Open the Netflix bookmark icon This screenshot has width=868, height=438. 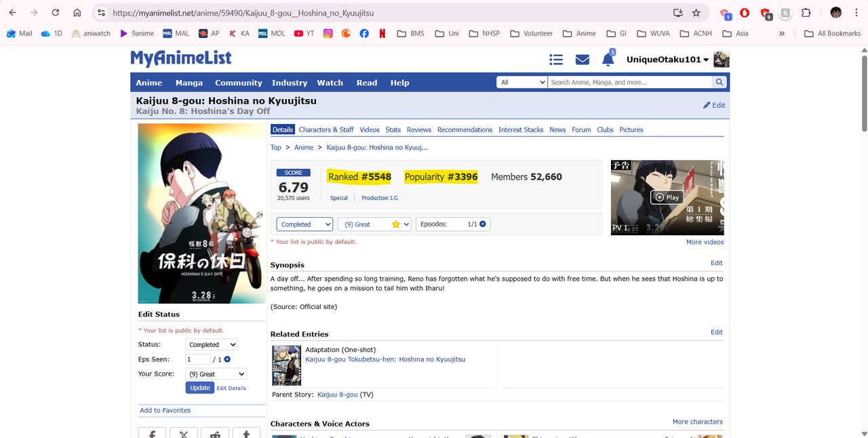pos(382,33)
